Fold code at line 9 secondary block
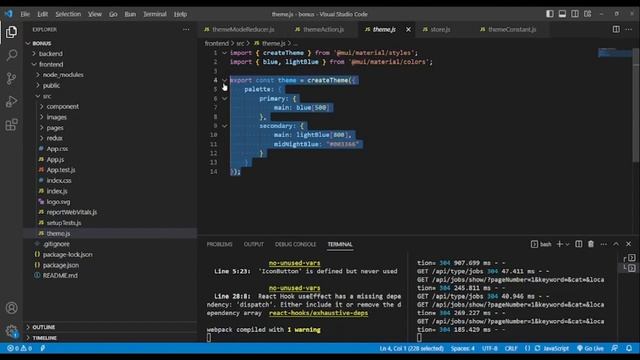The width and height of the screenshot is (640, 360). click(224, 126)
